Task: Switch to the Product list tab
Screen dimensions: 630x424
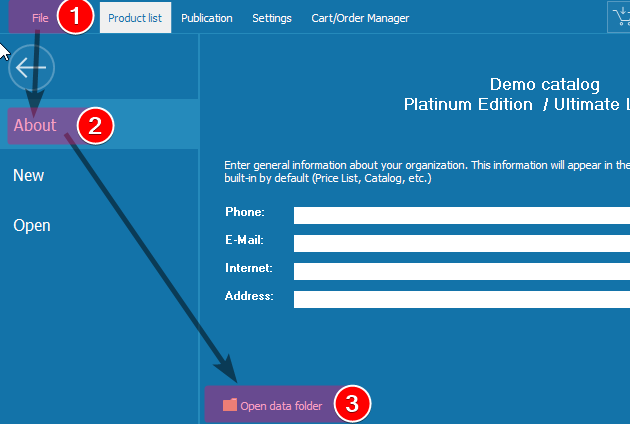Action: point(135,18)
